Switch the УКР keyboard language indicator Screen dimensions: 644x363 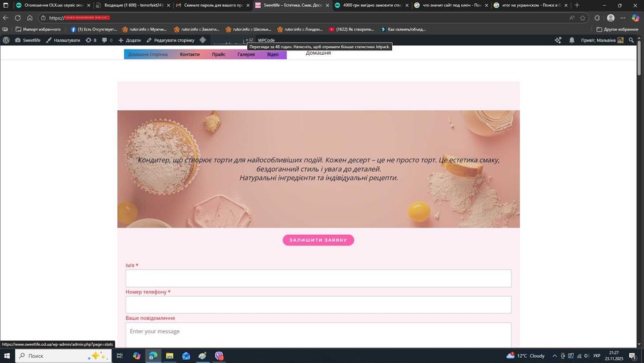pos(596,356)
